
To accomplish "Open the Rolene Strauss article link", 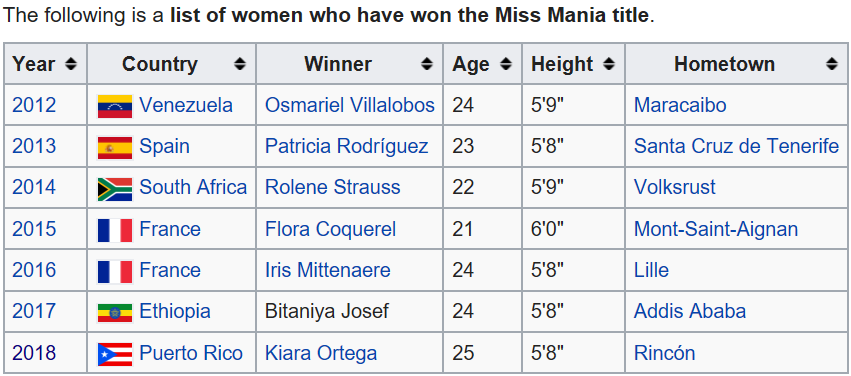I will pyautogui.click(x=333, y=188).
